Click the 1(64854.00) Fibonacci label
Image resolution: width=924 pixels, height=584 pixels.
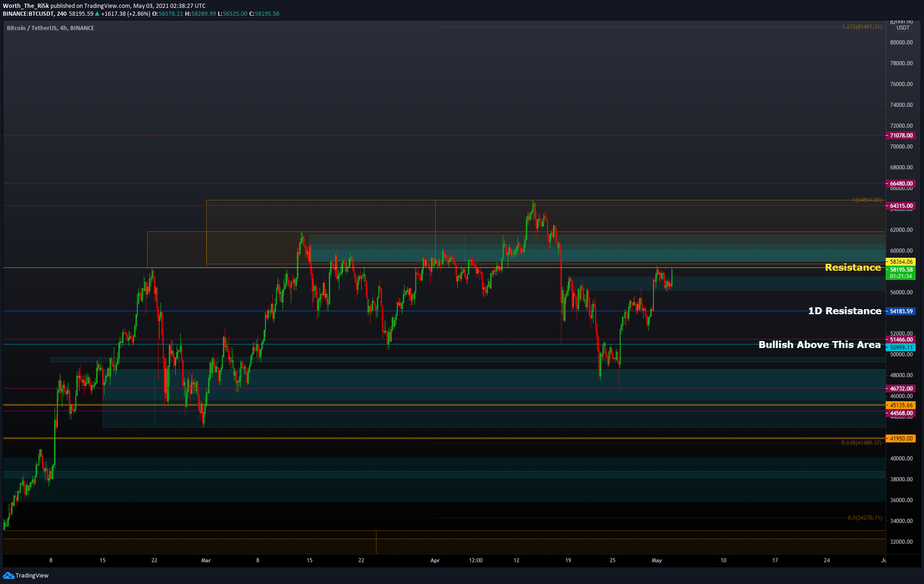(867, 200)
